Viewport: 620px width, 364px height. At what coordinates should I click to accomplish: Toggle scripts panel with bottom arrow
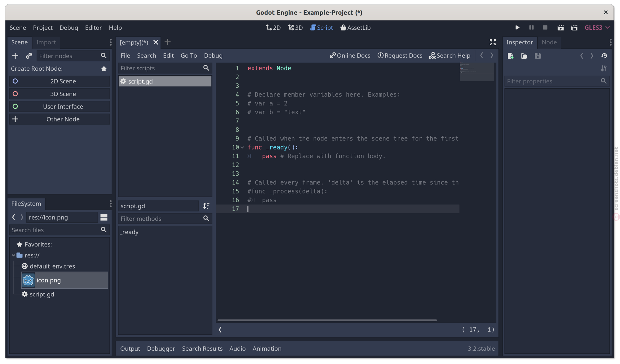click(220, 330)
